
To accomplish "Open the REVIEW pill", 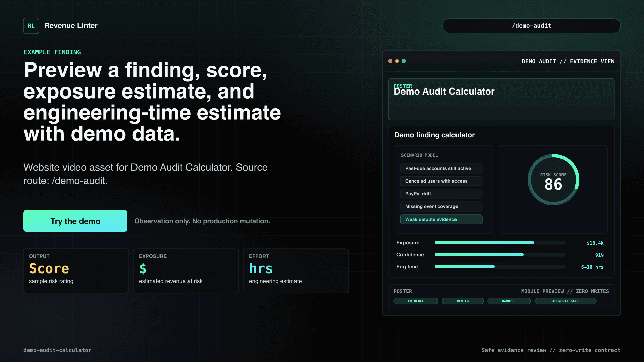I will tap(463, 301).
